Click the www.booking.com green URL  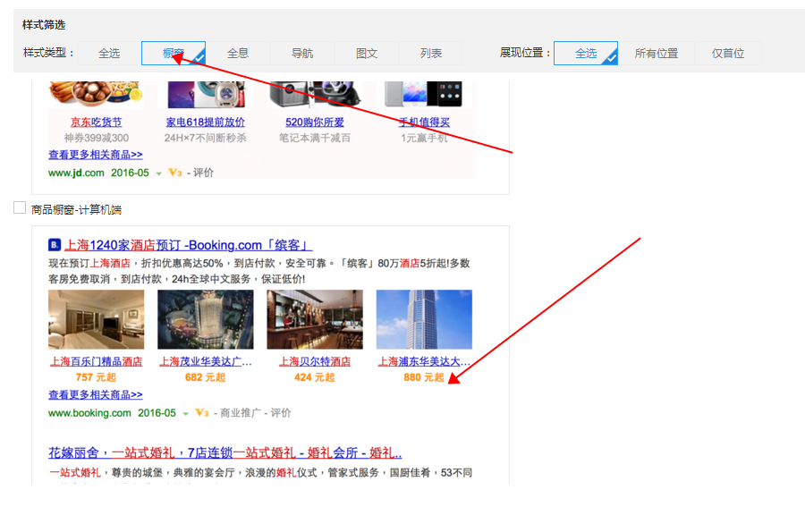pyautogui.click(x=89, y=413)
